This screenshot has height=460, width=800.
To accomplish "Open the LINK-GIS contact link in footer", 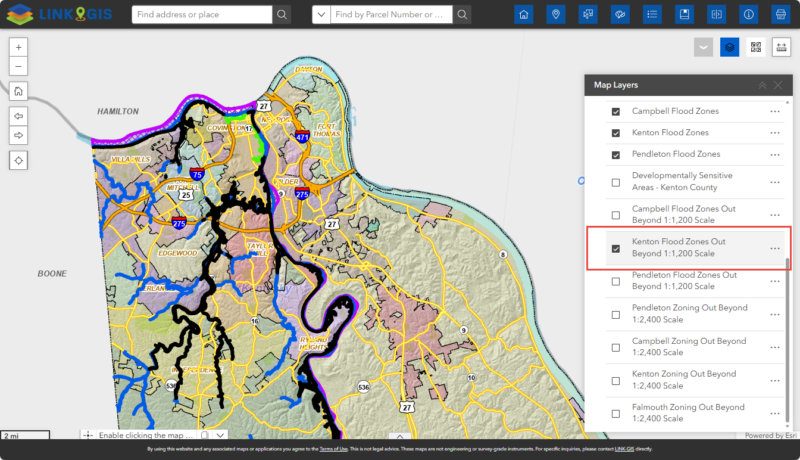I will coord(624,449).
